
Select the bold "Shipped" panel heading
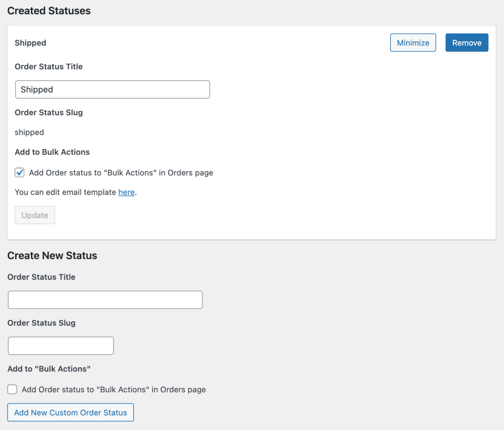pyautogui.click(x=31, y=43)
